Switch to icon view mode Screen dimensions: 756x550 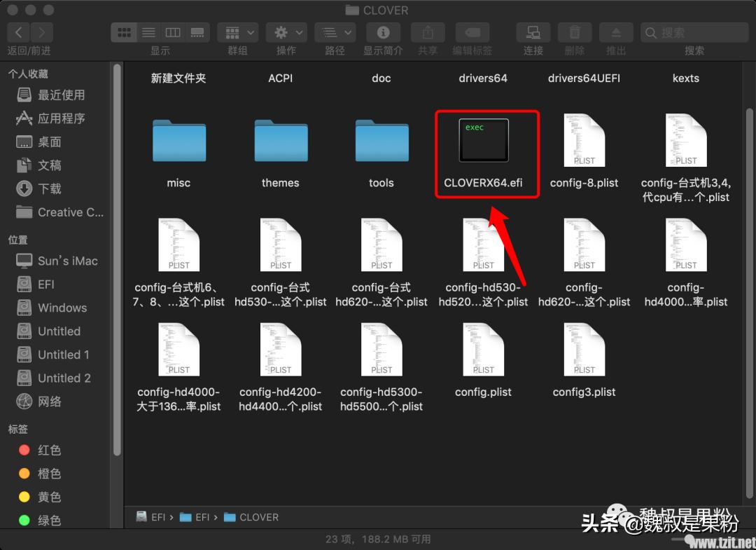(x=124, y=32)
